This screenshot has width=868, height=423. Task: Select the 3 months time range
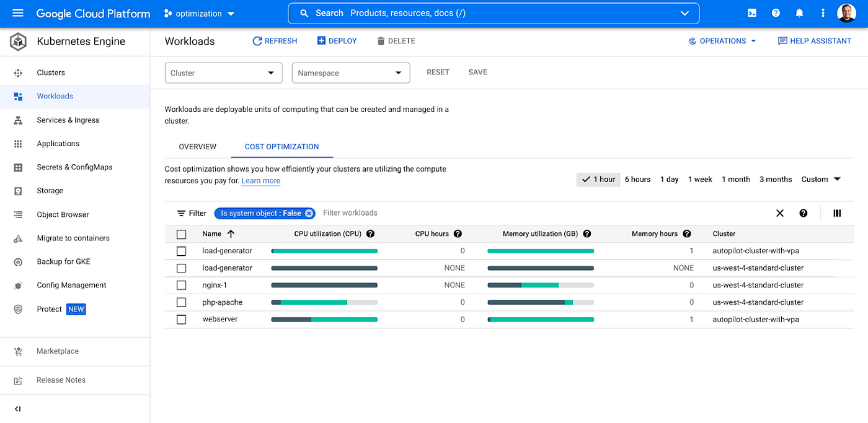click(776, 180)
